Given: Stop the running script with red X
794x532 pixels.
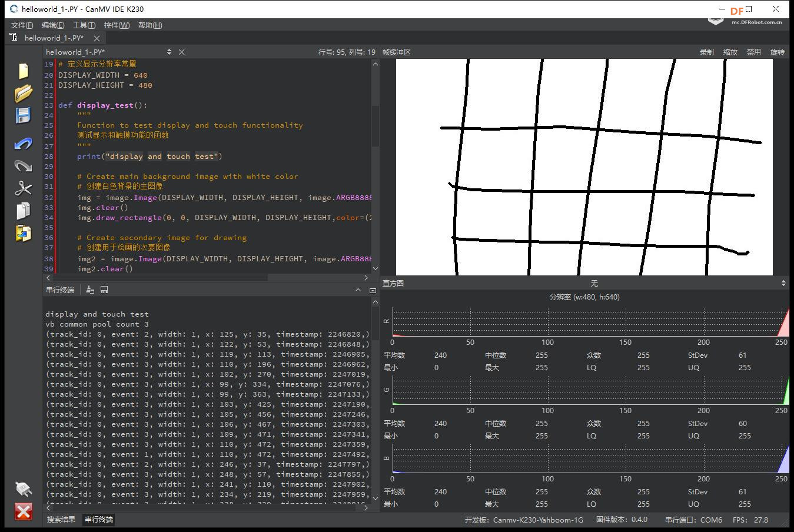Looking at the screenshot, I should (23, 511).
